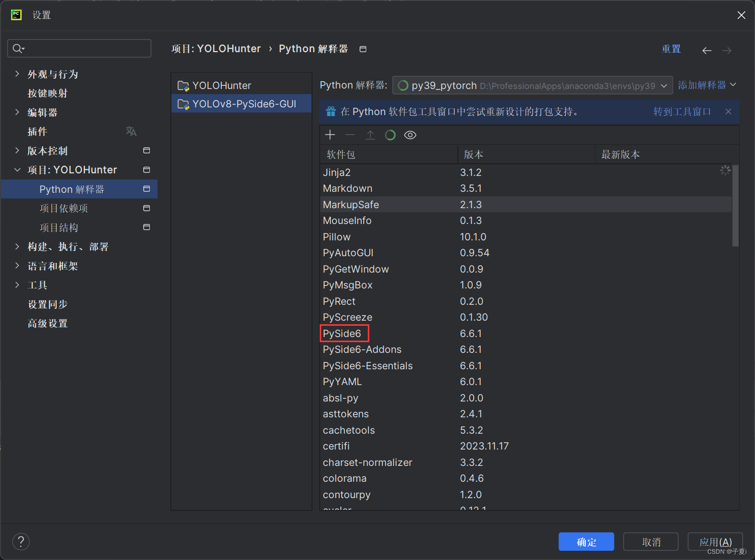Screen dimensions: 755x560
Task: Expand the 语言和框架 section
Action: 17,265
